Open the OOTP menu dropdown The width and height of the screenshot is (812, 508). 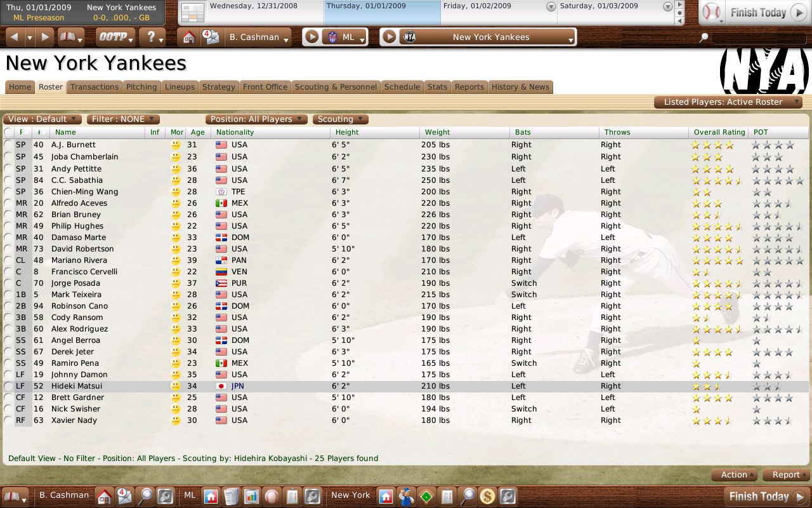point(116,37)
